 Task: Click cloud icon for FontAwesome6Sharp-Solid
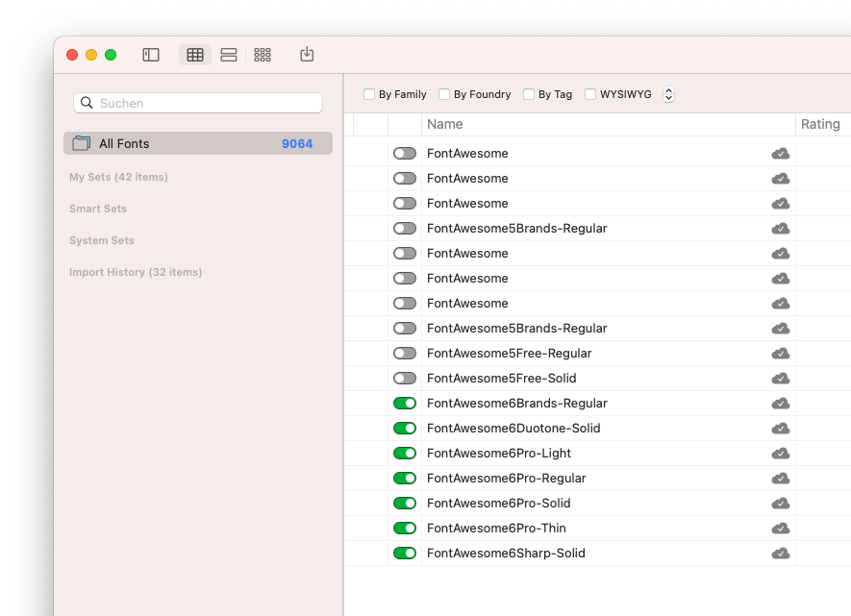781,554
